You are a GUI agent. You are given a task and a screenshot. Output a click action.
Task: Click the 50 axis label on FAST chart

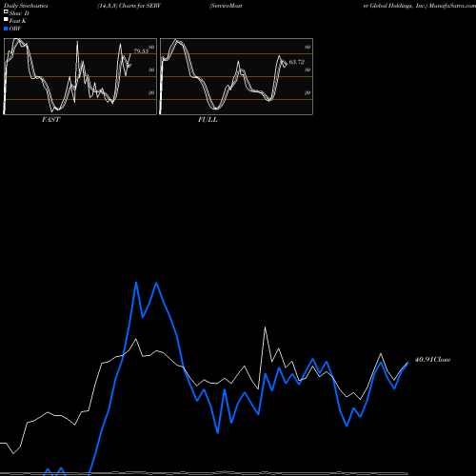pyautogui.click(x=151, y=69)
